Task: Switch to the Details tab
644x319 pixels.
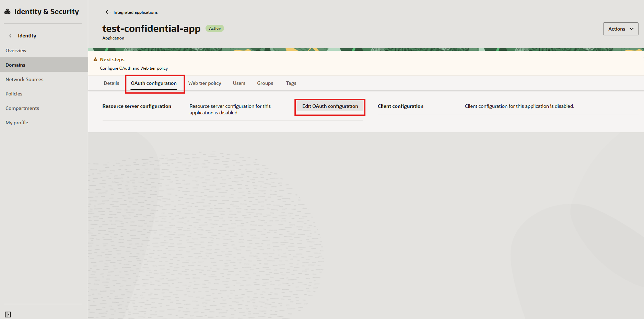Action: point(112,83)
